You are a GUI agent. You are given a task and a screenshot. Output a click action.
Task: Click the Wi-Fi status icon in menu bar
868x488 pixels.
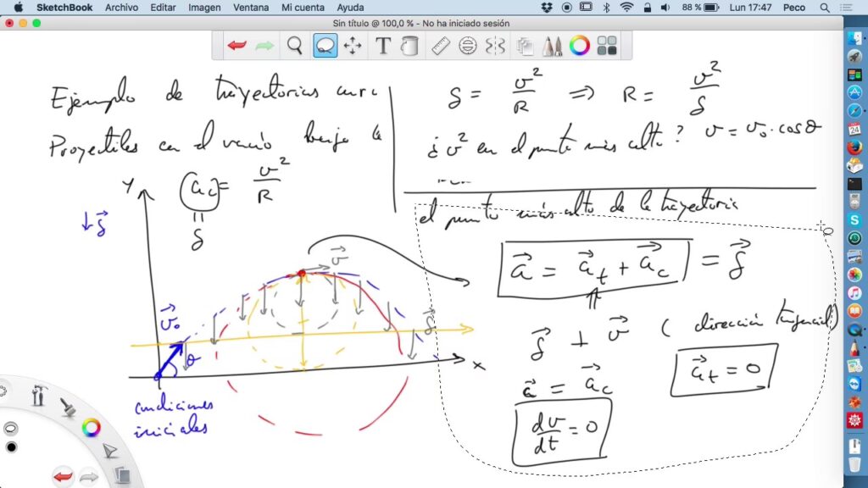click(626, 8)
